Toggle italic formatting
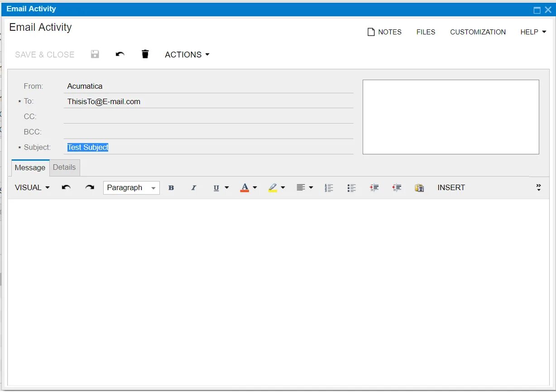 (193, 188)
